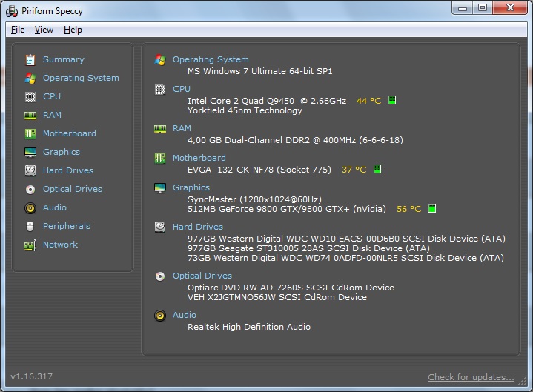Select Graphics in the sidebar list
Screen dimensions: 533x392
(x=61, y=152)
